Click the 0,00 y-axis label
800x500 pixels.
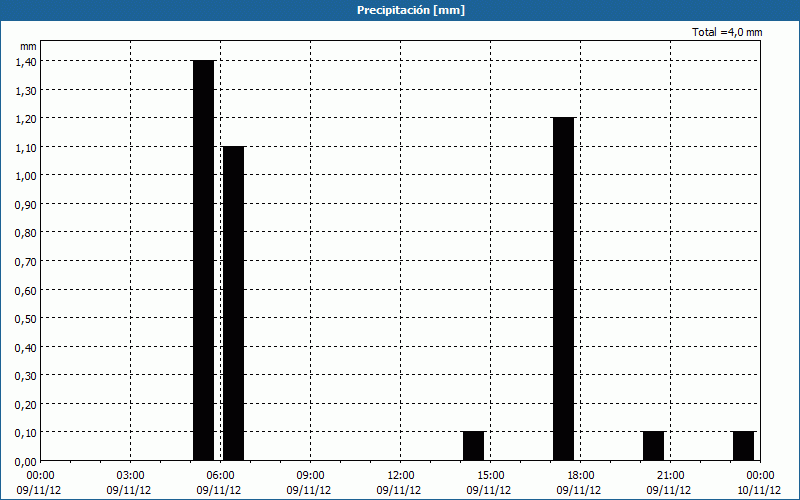click(26, 462)
